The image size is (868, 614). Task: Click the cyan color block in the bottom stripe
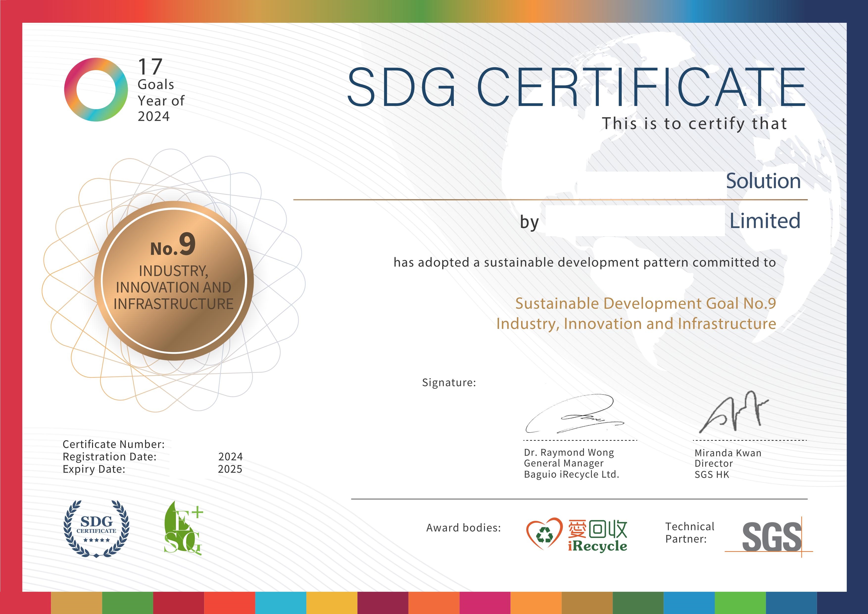click(281, 603)
